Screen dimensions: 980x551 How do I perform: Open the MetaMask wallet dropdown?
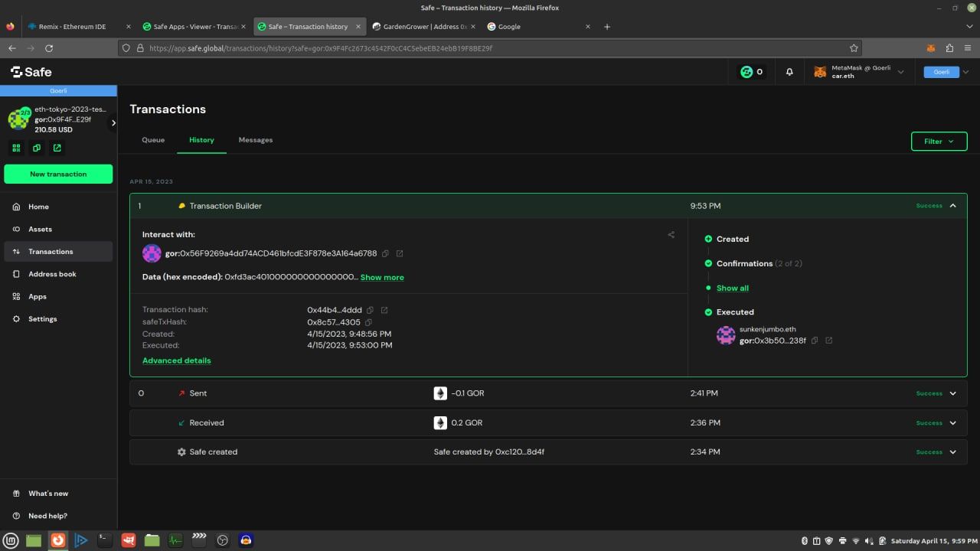(x=858, y=72)
